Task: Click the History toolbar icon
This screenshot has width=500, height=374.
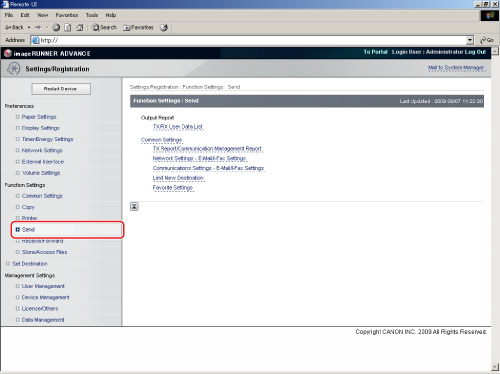Action: pyautogui.click(x=164, y=27)
